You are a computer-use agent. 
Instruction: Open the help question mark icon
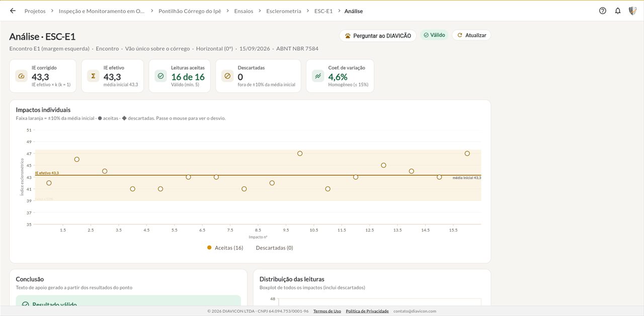pyautogui.click(x=603, y=11)
